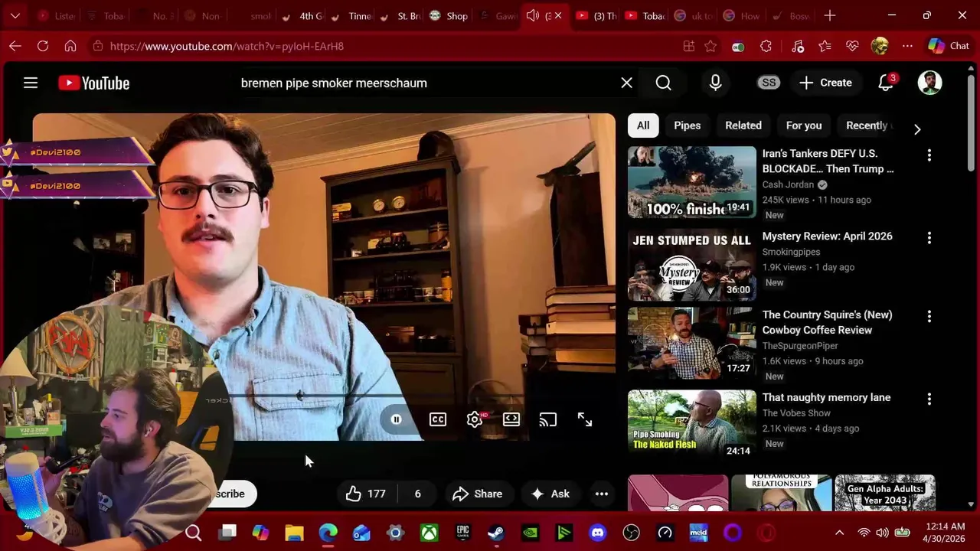Image resolution: width=980 pixels, height=551 pixels.
Task: Open Iran's Tankers video thumbnail
Action: point(692,182)
